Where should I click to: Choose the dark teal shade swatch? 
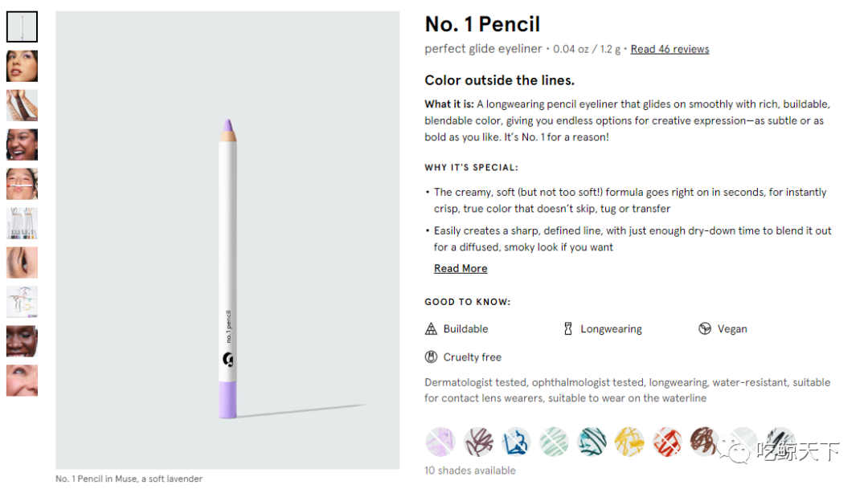pyautogui.click(x=592, y=442)
